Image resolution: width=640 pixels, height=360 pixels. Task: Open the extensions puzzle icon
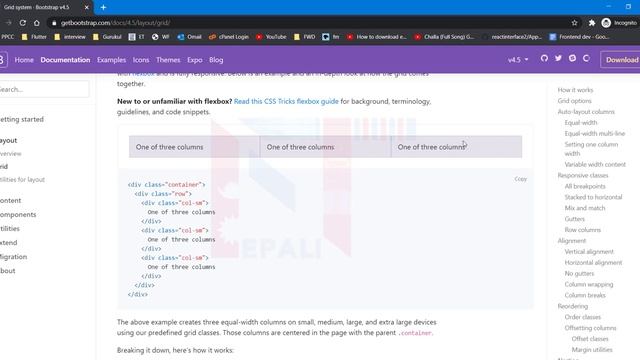tap(591, 23)
